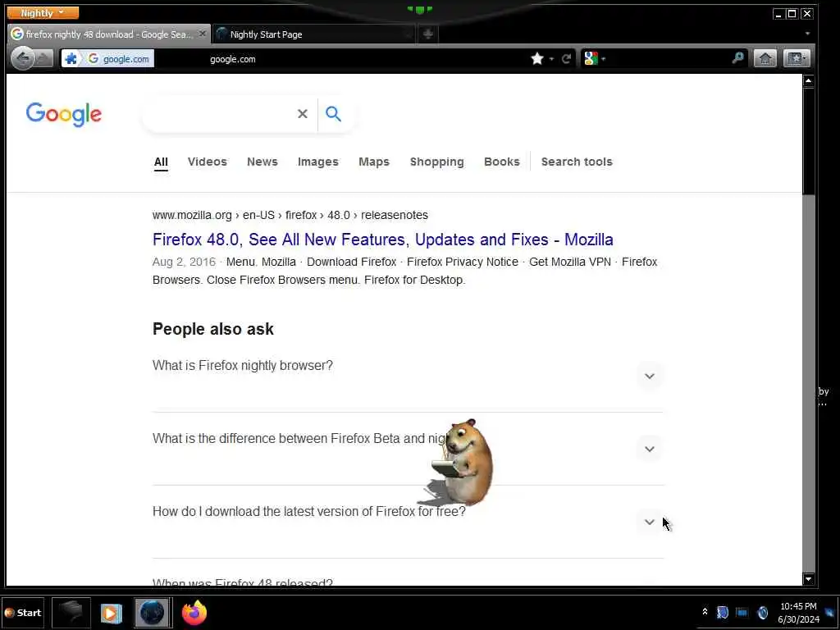Viewport: 840px width, 630px height.
Task: Click the magnifier icon in browser search bar
Action: (x=737, y=58)
